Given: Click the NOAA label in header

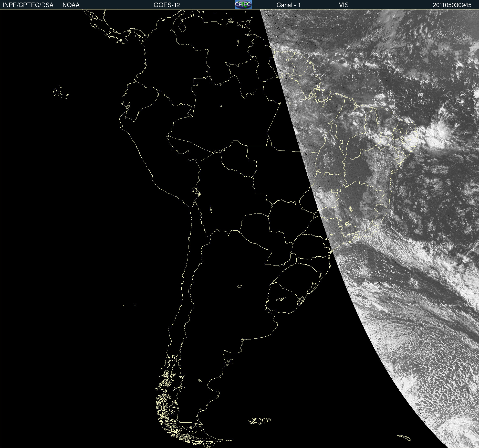Looking at the screenshot, I should tap(71, 5).
